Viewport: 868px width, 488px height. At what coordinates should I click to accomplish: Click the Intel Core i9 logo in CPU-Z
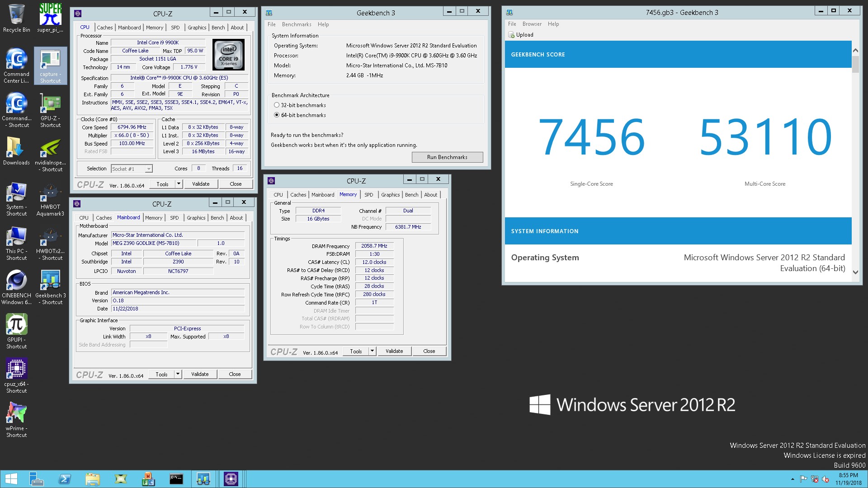point(228,55)
